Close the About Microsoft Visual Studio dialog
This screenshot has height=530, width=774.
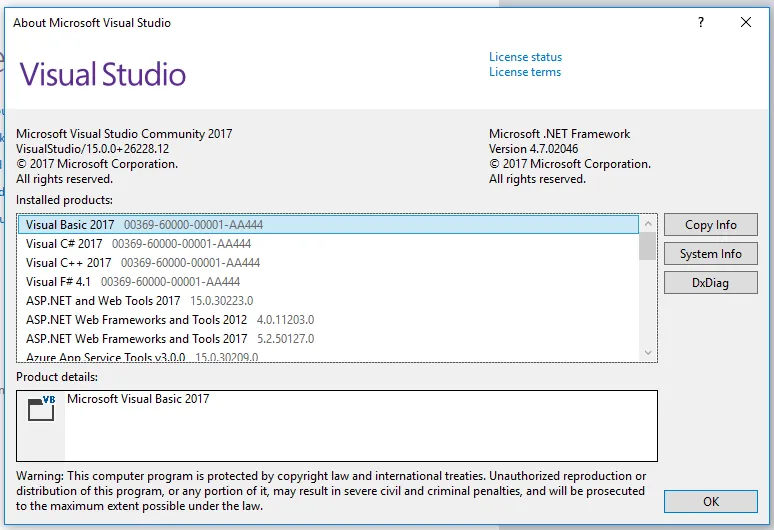(746, 22)
